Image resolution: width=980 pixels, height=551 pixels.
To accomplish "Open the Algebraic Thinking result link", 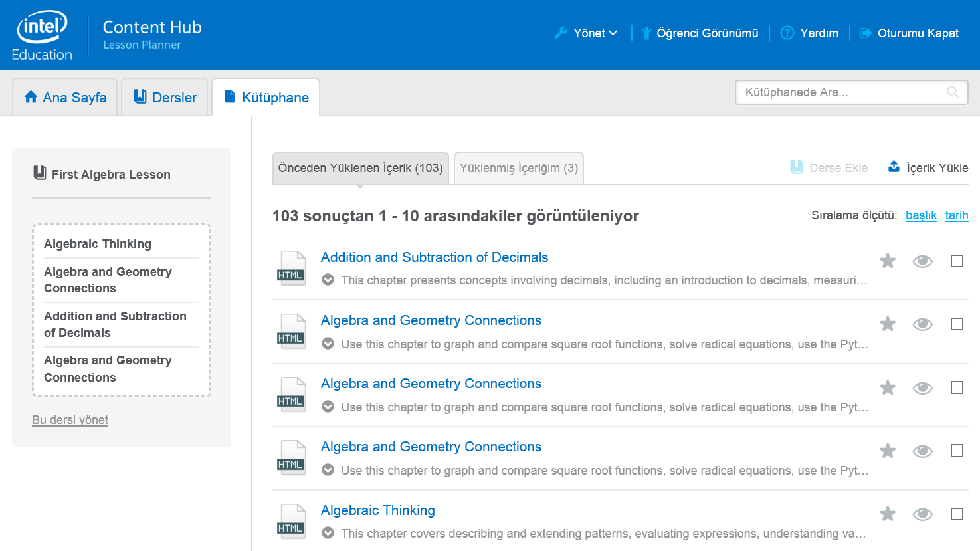I will pos(378,510).
